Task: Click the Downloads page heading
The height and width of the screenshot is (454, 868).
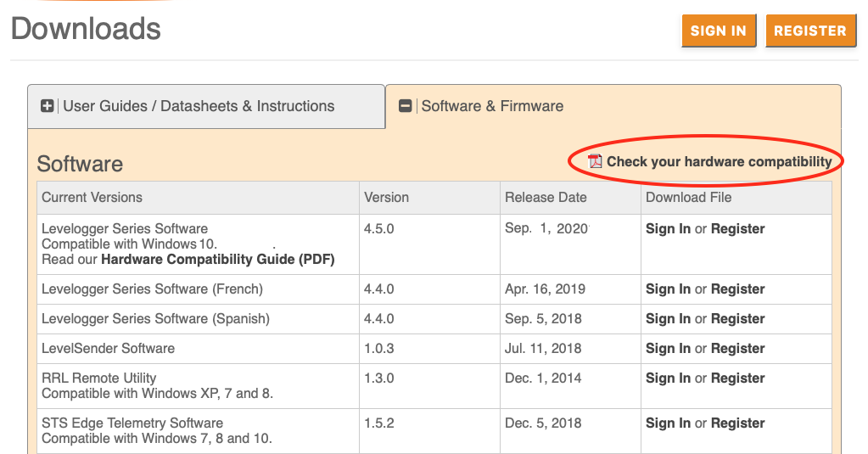Action: pyautogui.click(x=86, y=29)
